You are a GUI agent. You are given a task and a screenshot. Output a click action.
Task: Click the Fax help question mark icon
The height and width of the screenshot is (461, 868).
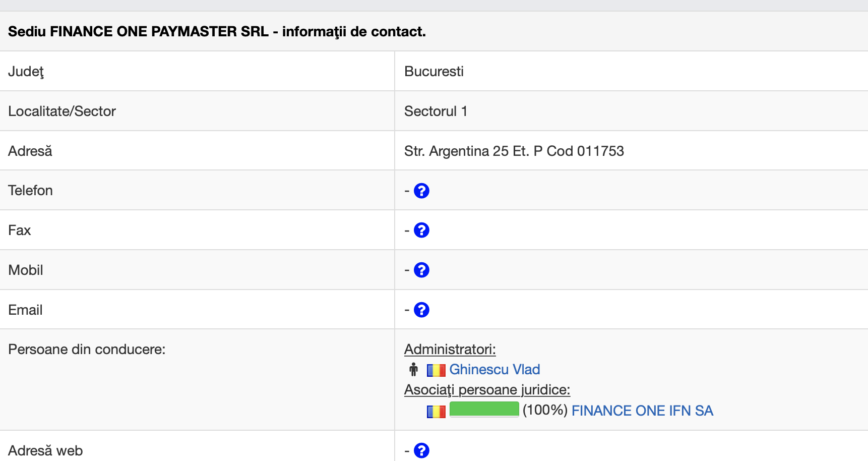coord(421,231)
